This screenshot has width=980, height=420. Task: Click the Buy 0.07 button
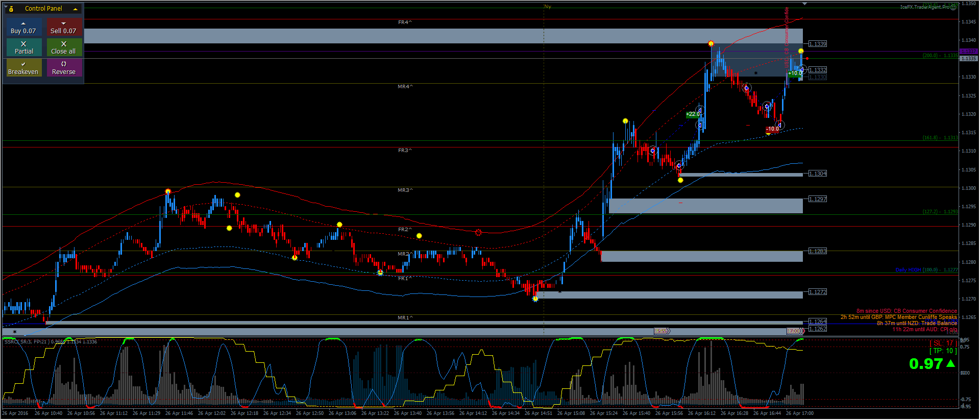click(23, 27)
